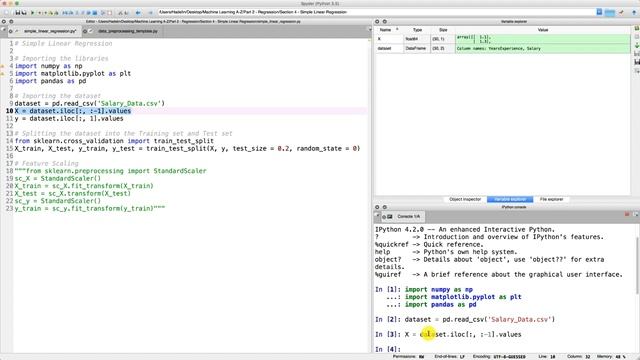Click In [2] read_csv line in console

click(x=465, y=320)
